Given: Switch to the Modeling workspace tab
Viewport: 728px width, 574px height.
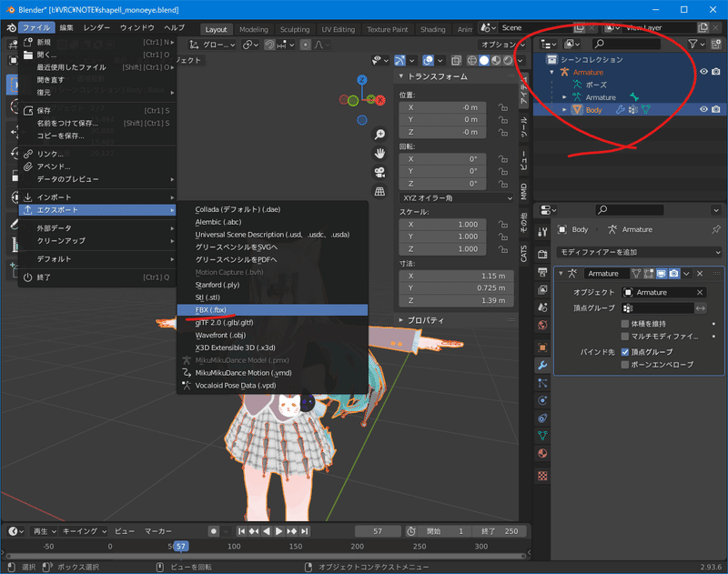Looking at the screenshot, I should coord(254,29).
